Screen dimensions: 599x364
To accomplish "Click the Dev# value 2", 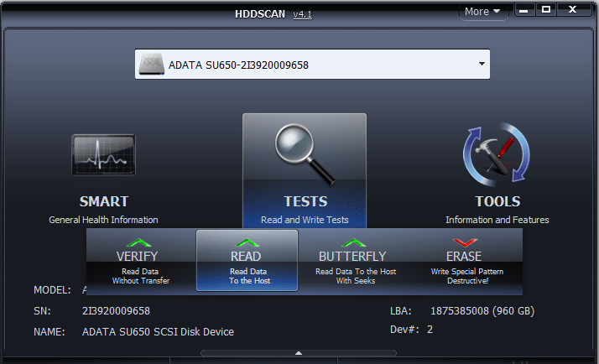I will pos(430,330).
